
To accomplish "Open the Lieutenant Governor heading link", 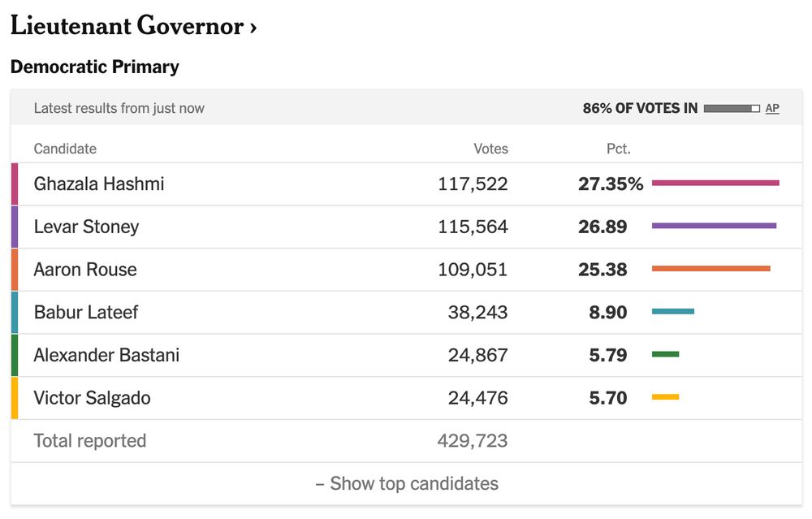I will (133, 26).
